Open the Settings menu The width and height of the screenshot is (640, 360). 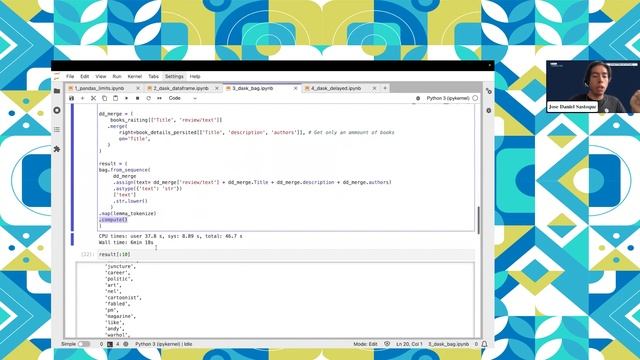coord(174,76)
